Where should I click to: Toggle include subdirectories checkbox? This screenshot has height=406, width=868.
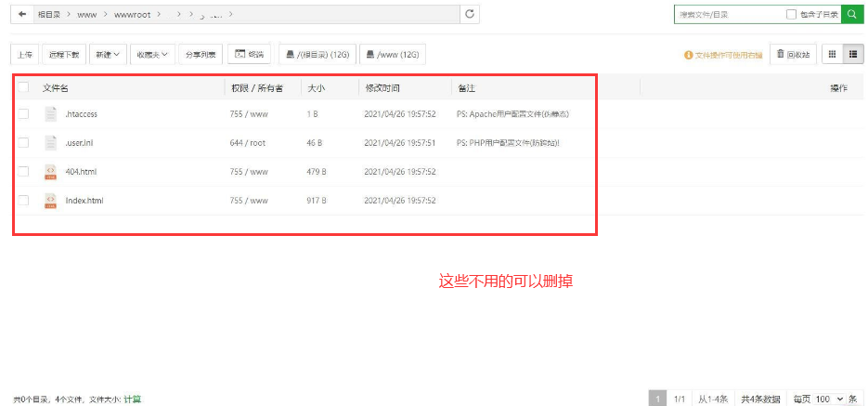791,15
